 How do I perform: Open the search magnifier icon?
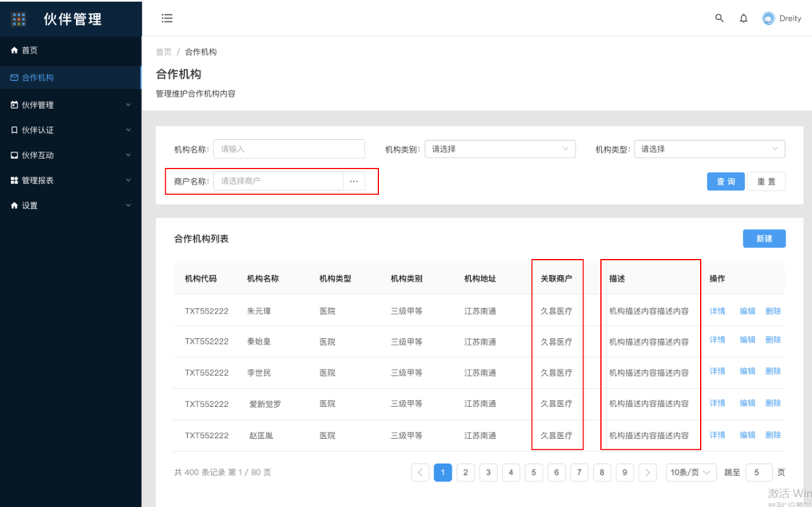coord(719,18)
